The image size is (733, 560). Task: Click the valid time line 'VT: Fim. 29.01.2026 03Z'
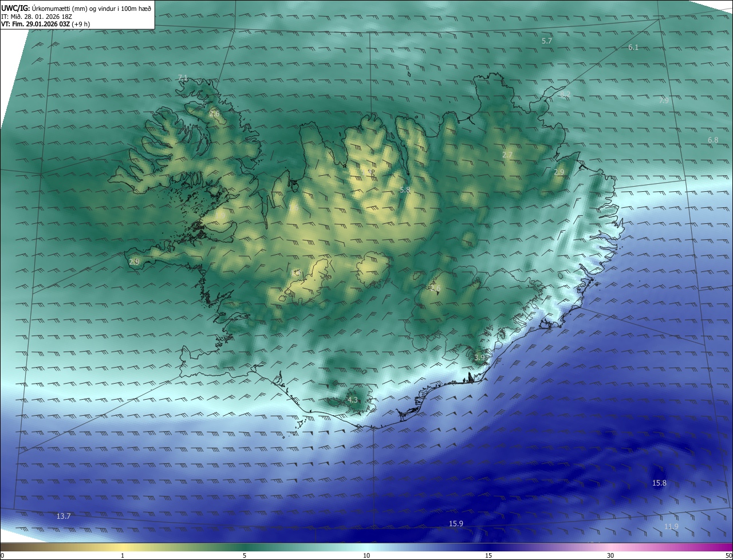coord(36,24)
